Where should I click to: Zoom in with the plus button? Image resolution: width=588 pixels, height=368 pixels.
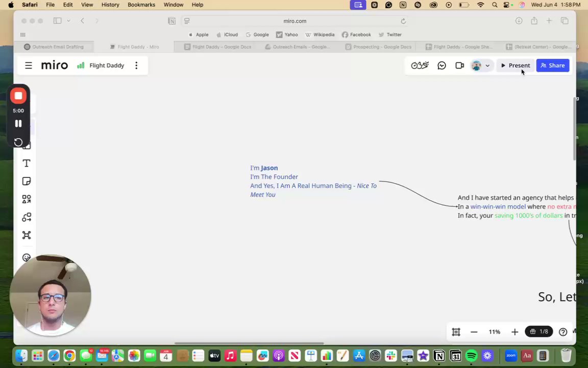click(515, 332)
